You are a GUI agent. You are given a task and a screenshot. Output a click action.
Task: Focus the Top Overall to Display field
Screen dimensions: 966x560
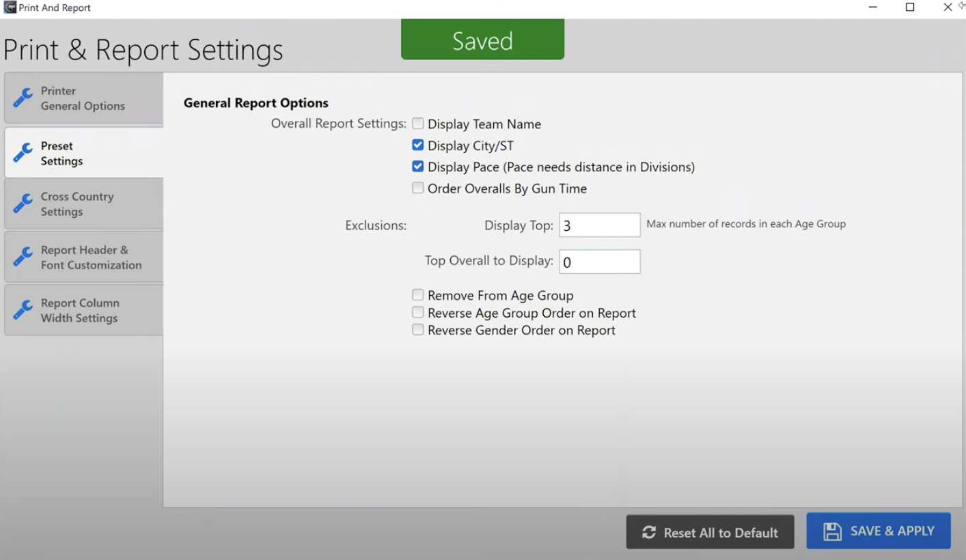pos(599,262)
